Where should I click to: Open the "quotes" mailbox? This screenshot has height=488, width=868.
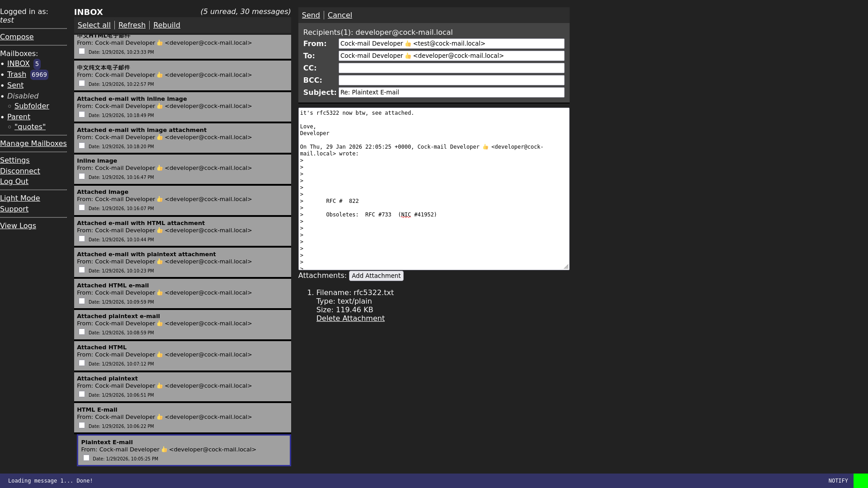point(29,127)
